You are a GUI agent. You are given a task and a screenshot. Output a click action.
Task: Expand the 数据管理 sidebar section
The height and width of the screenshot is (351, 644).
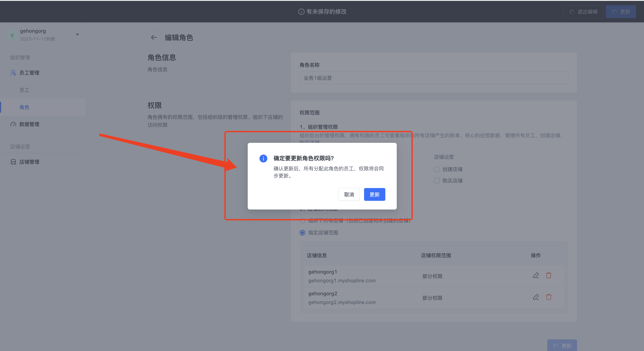29,124
